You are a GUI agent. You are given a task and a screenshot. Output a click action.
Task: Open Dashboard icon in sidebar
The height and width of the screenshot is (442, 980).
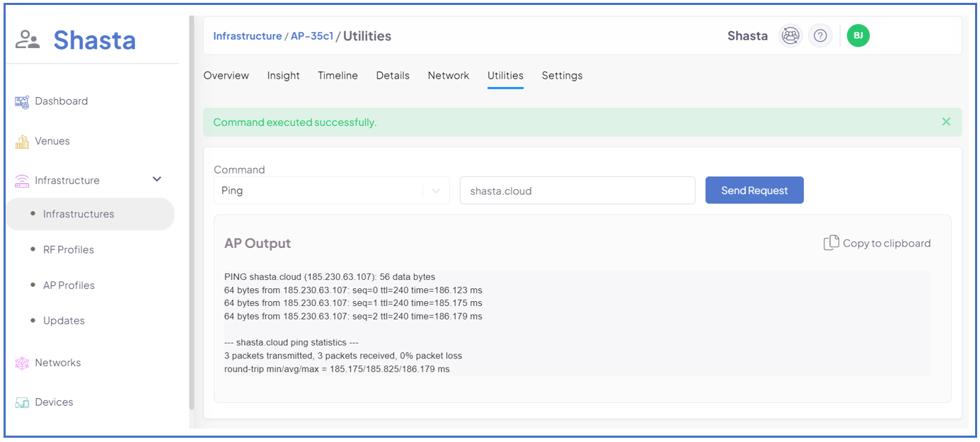click(22, 102)
